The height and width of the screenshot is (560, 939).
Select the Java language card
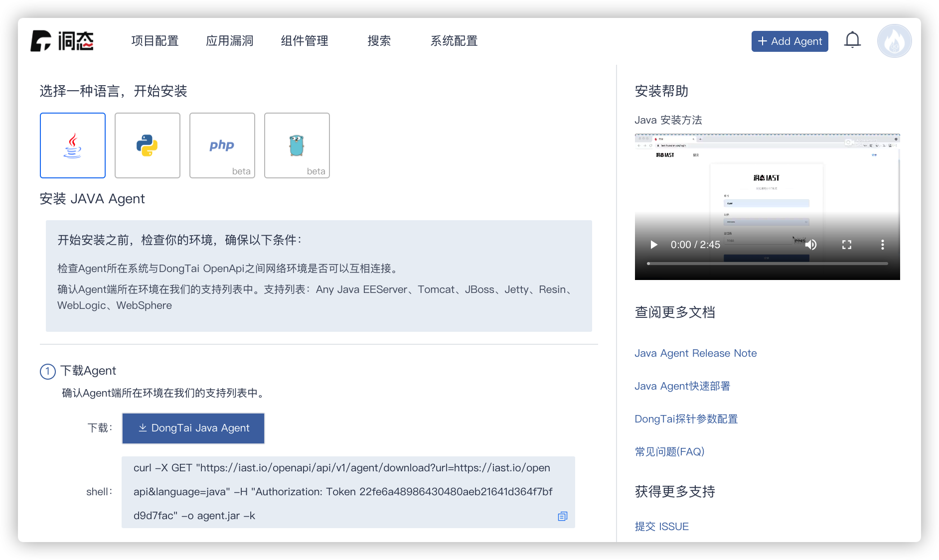pos(73,145)
